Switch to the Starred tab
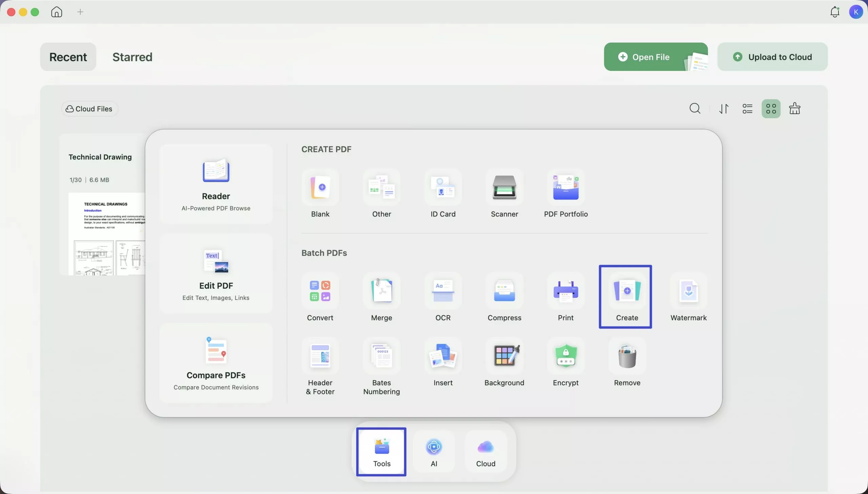This screenshot has height=494, width=868. pyautogui.click(x=132, y=57)
